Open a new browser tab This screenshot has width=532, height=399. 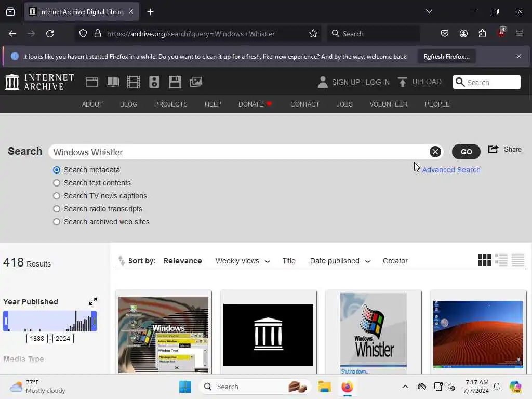150,12
